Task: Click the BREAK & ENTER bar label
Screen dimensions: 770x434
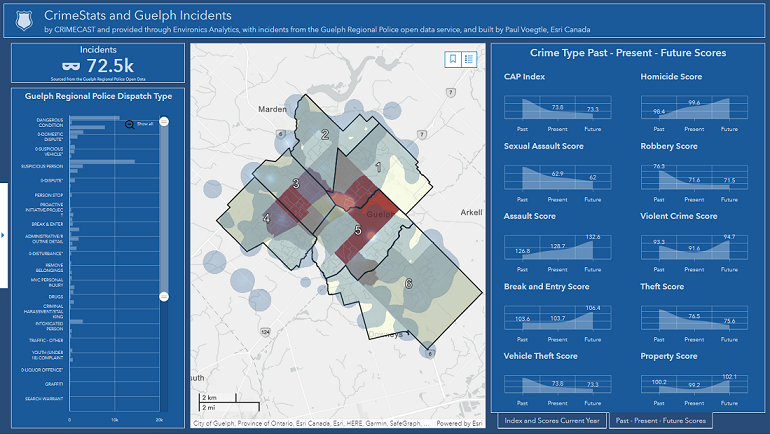Action: pos(47,224)
